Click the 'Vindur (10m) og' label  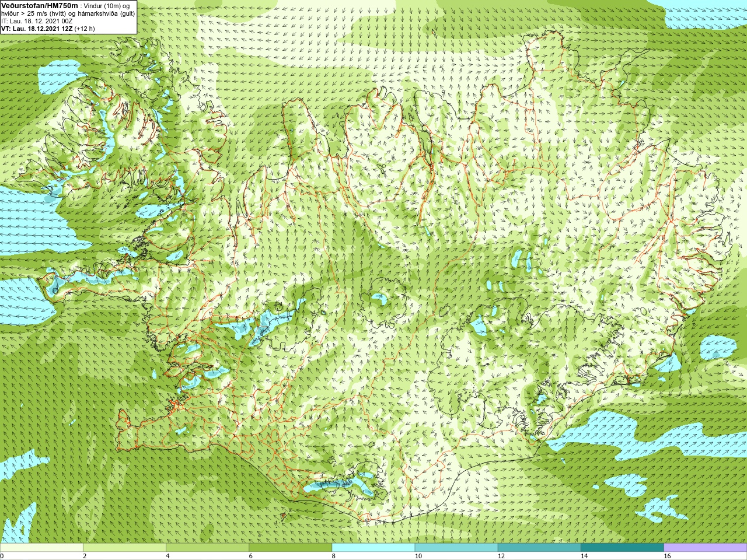click(x=107, y=6)
